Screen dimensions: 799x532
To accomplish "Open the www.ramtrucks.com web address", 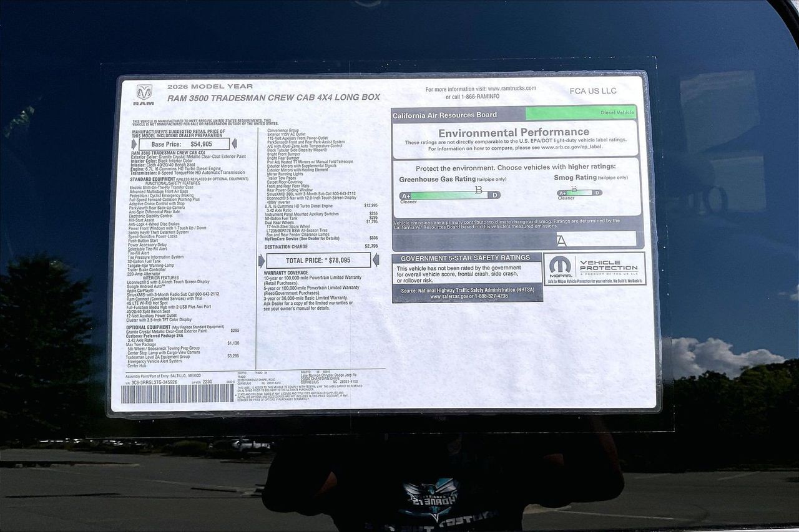I will [x=512, y=89].
